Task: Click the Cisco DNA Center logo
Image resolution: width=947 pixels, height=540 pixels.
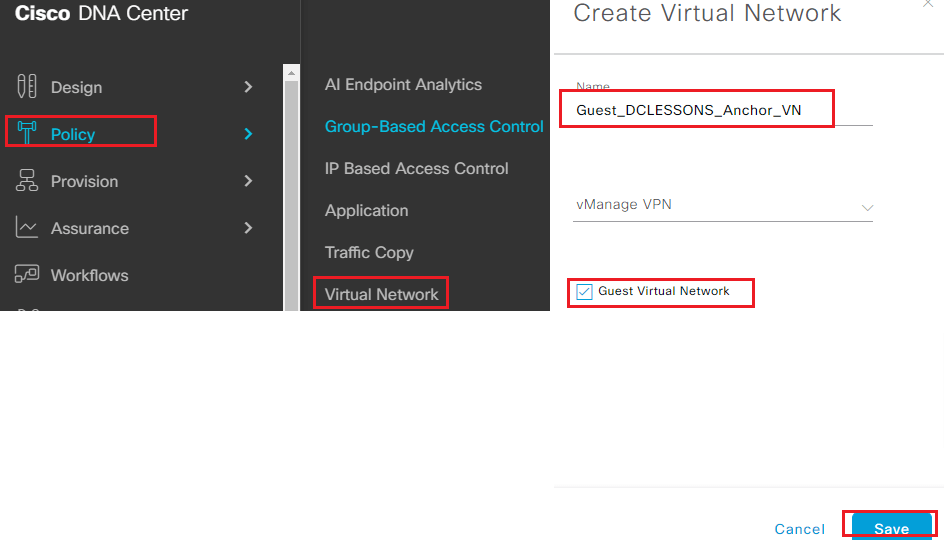Action: coord(101,13)
